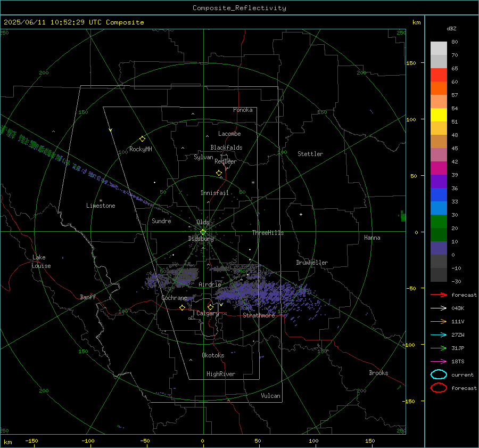Click the Blackfalds map label
Screen dimensions: 479x448
[226, 148]
